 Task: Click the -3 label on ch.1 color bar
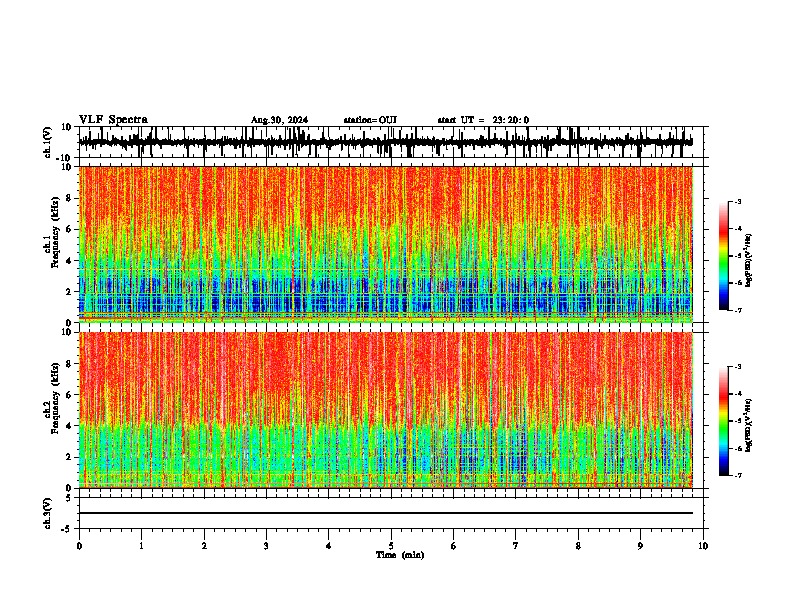pyautogui.click(x=738, y=201)
